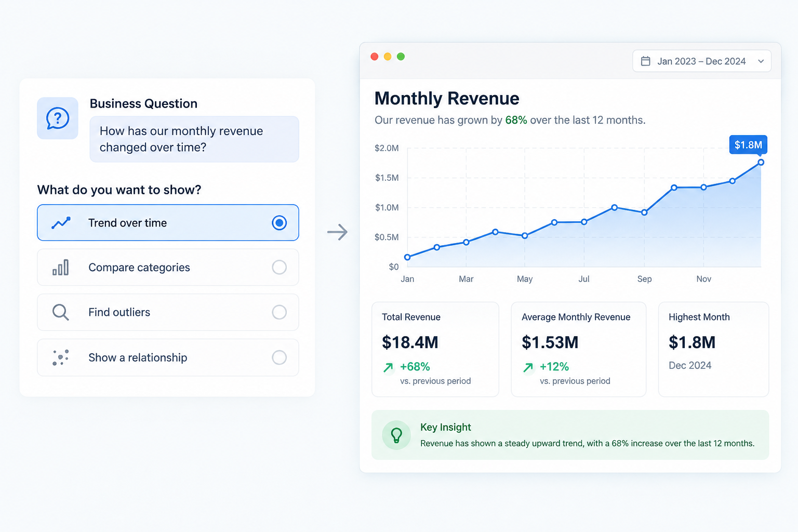Click the magnifier icon beside Find outliers
798x532 pixels.
60,312
